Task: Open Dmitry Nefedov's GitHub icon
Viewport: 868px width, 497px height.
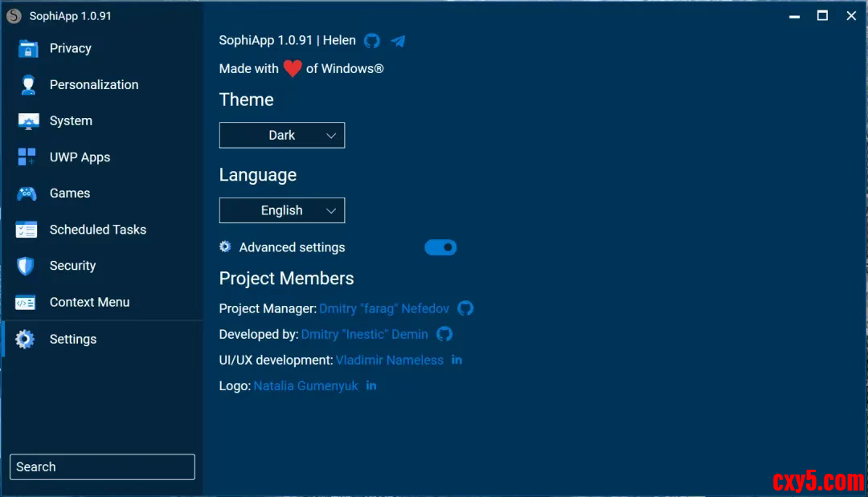Action: (465, 308)
